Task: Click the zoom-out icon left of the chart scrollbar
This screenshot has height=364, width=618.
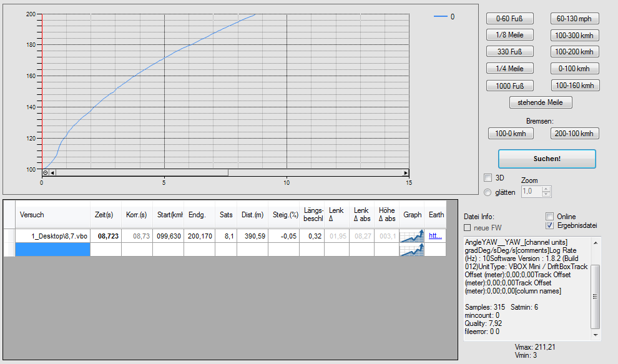Action: tap(45, 173)
